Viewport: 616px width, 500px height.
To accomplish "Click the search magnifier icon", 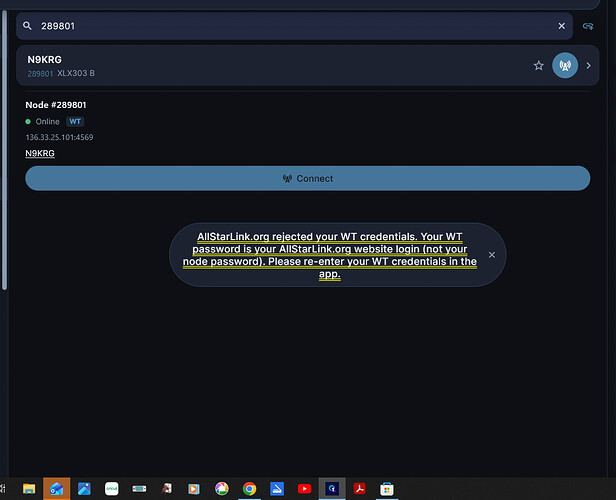I will coord(27,26).
